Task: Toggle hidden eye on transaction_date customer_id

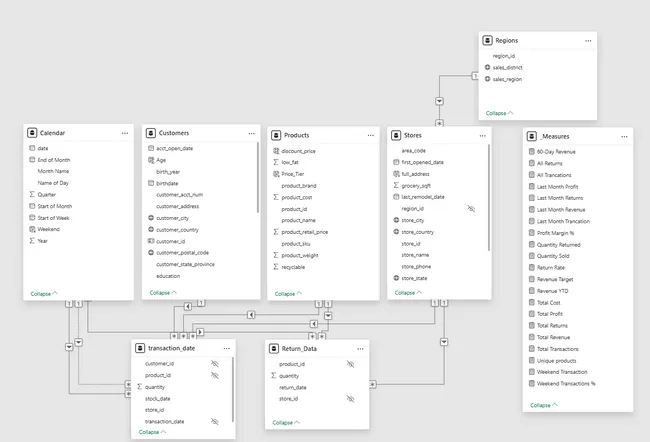Action: click(215, 364)
